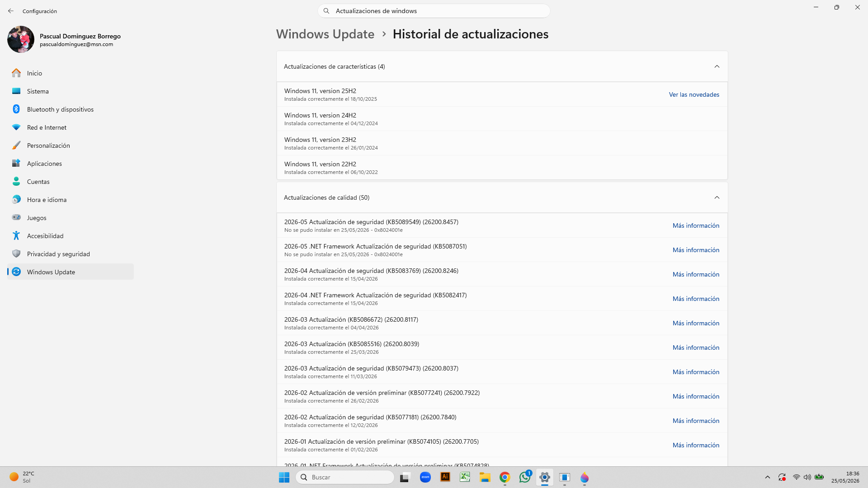Open Bluetooth y dispositivos icon
The height and width of the screenshot is (488, 868).
16,109
